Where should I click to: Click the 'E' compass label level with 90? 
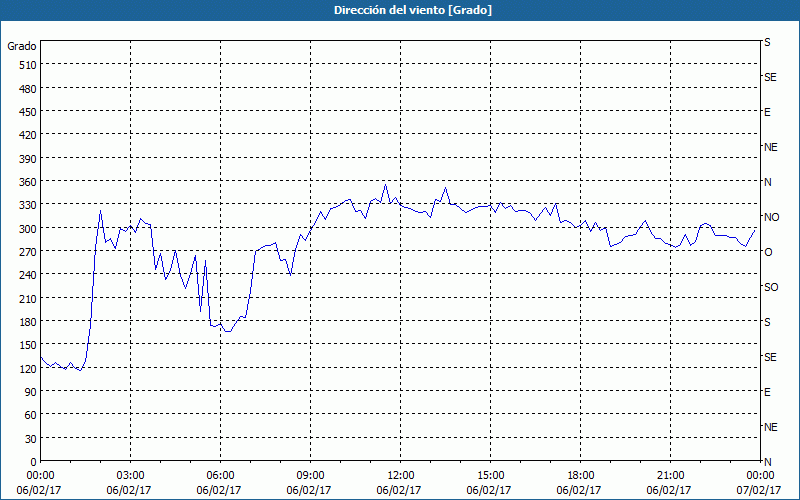coord(767,392)
